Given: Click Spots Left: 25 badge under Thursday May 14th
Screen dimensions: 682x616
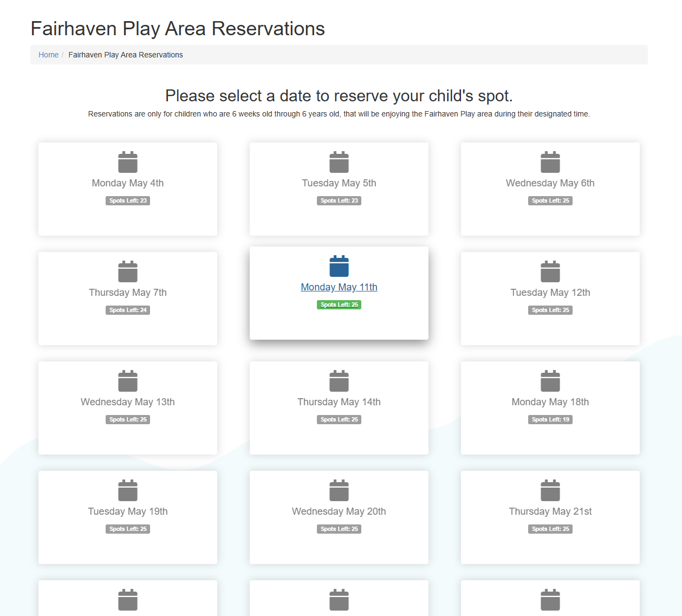Looking at the screenshot, I should coord(339,419).
